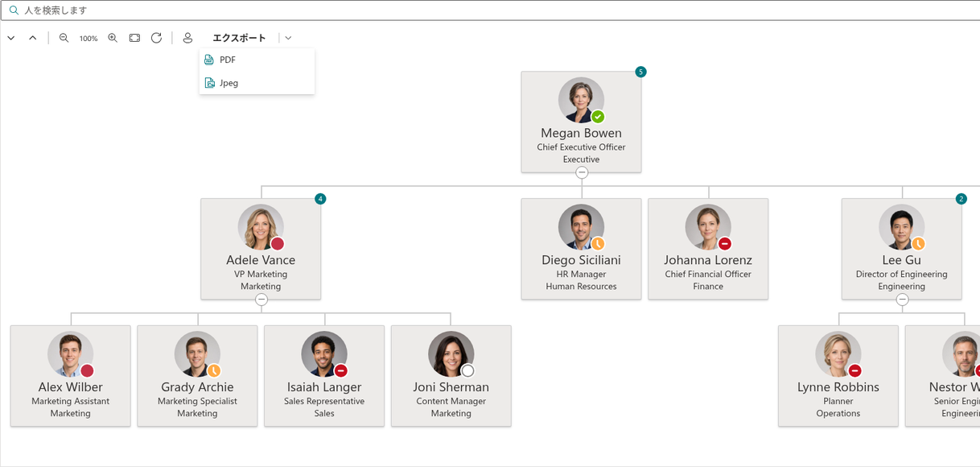Screen dimensions: 980x467
Task: Click Lee Gu's away status icon
Action: (x=918, y=244)
